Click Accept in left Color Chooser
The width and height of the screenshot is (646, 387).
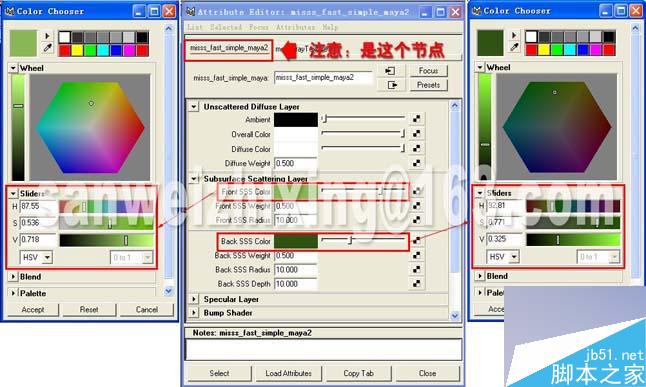pyautogui.click(x=33, y=310)
